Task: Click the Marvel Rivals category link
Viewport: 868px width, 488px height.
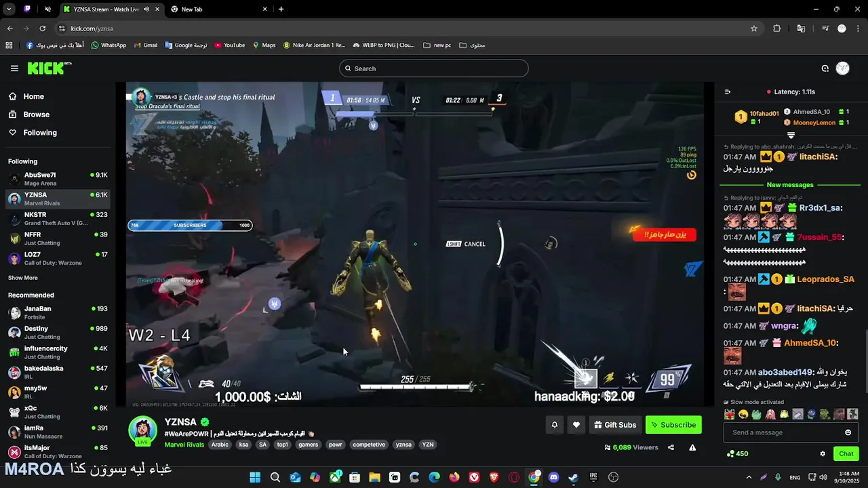Action: [x=184, y=445]
